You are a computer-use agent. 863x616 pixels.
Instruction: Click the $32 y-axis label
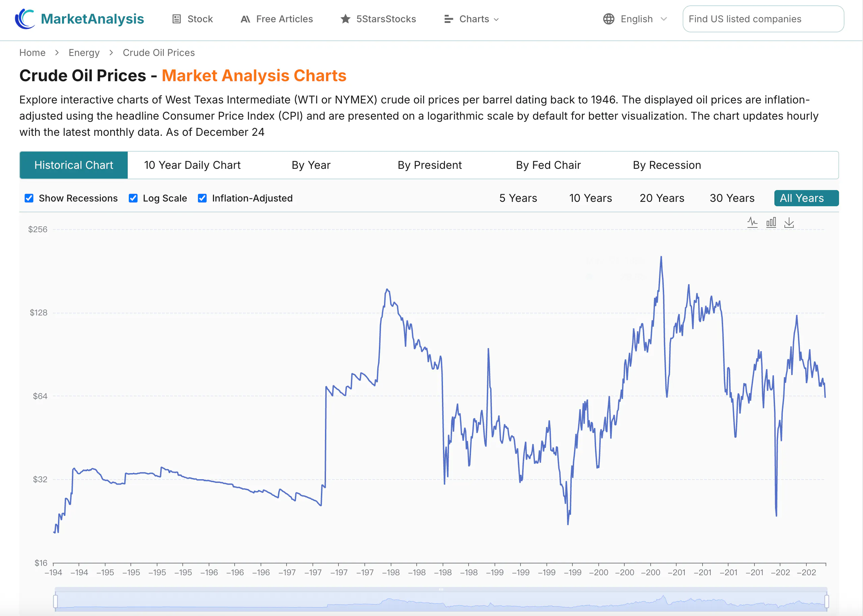pos(40,480)
